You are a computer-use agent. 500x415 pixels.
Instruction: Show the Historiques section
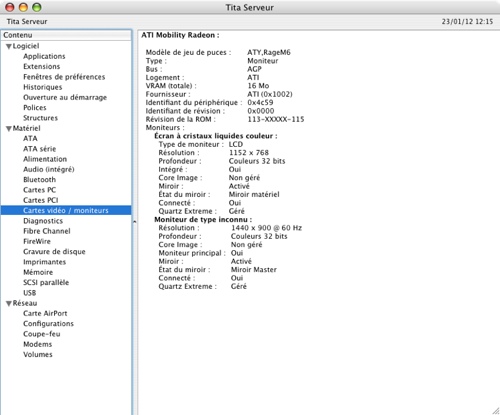(x=43, y=87)
